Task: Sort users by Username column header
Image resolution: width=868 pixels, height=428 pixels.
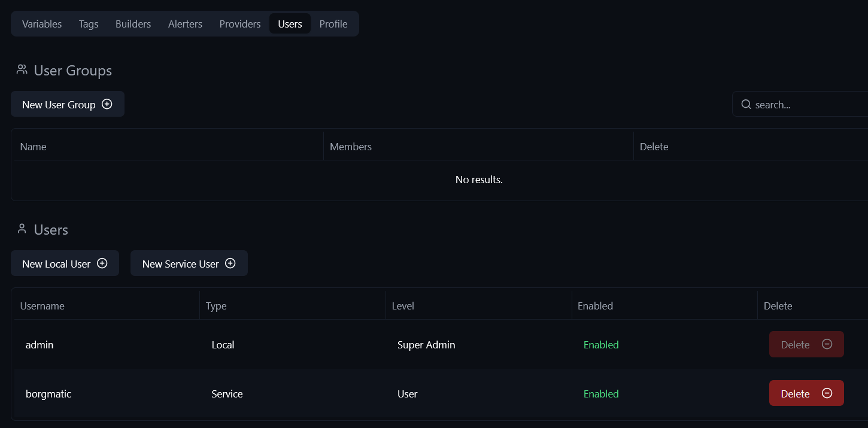Action: pyautogui.click(x=43, y=306)
